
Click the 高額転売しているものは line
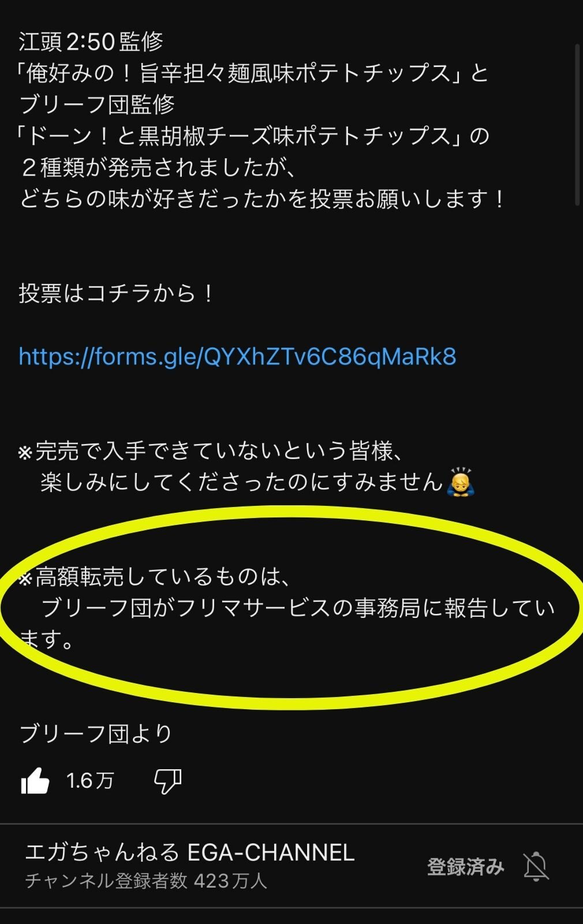(x=154, y=576)
